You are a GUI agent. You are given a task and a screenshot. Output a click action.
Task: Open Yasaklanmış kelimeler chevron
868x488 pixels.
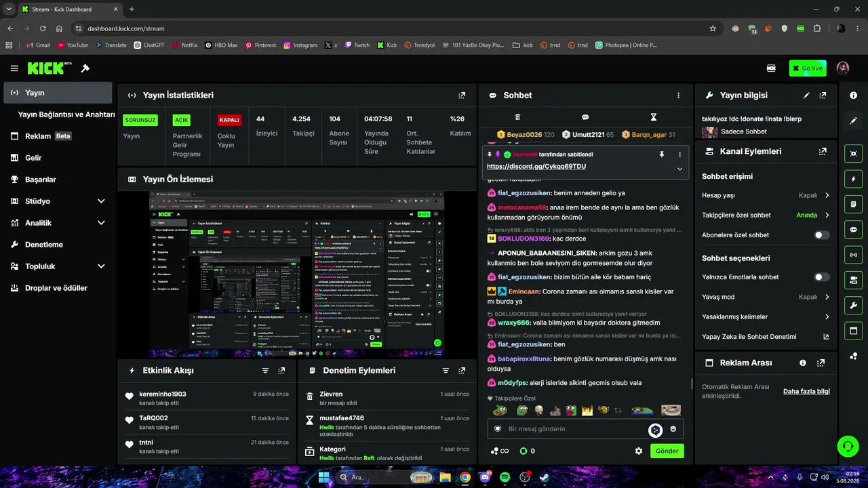click(827, 317)
